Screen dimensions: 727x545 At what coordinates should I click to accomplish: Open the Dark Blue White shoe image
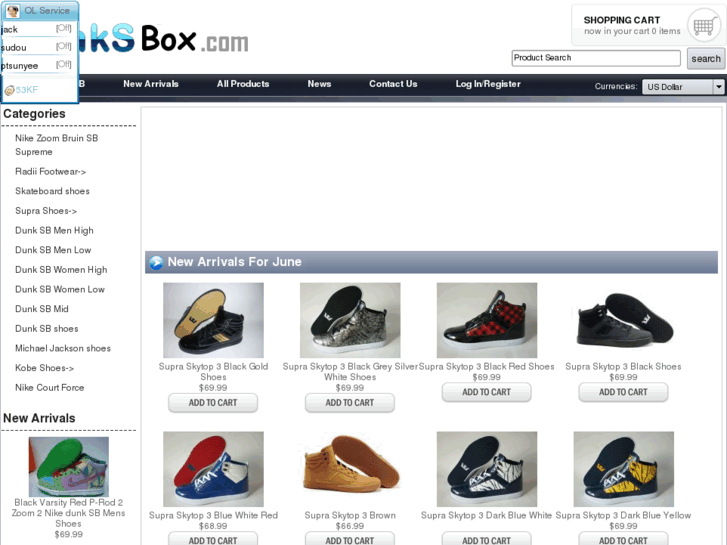487,469
